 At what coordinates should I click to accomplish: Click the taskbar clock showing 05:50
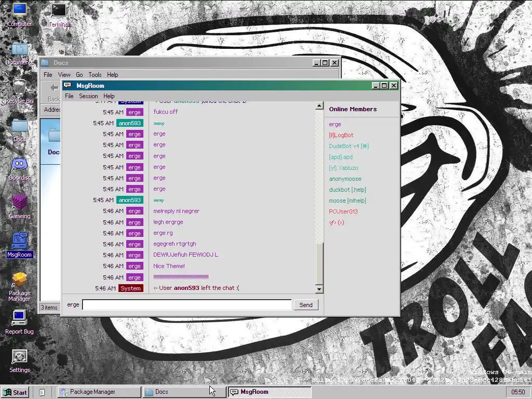tap(518, 392)
